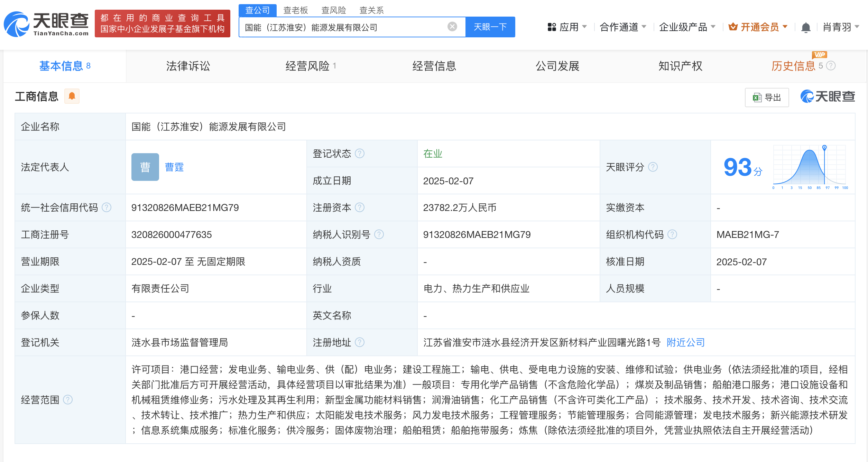Image resolution: width=868 pixels, height=462 pixels.
Task: Click help icon next to 经营范围
Action: [68, 400]
